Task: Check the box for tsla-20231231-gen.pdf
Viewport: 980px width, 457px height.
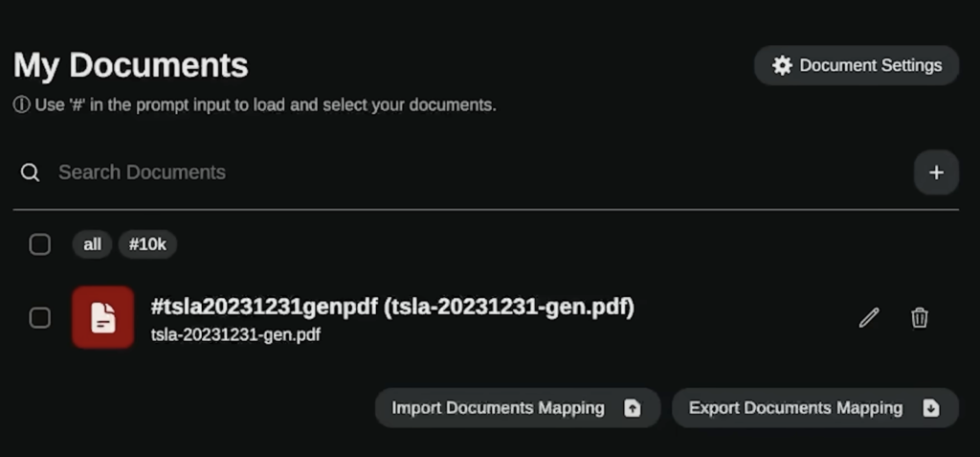Action: [x=40, y=318]
